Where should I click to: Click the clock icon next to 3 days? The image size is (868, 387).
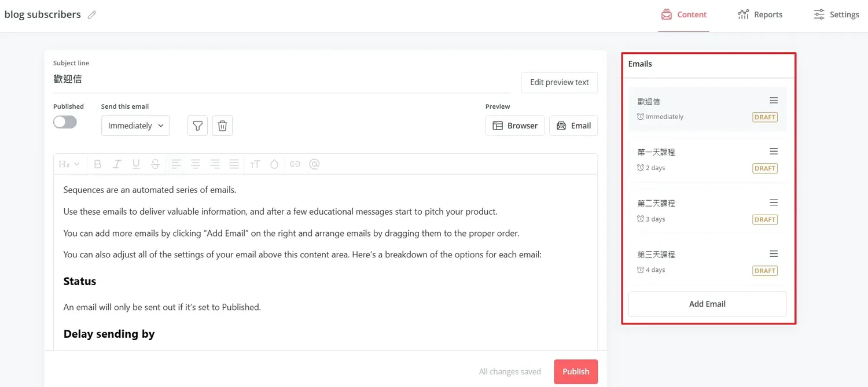click(641, 219)
